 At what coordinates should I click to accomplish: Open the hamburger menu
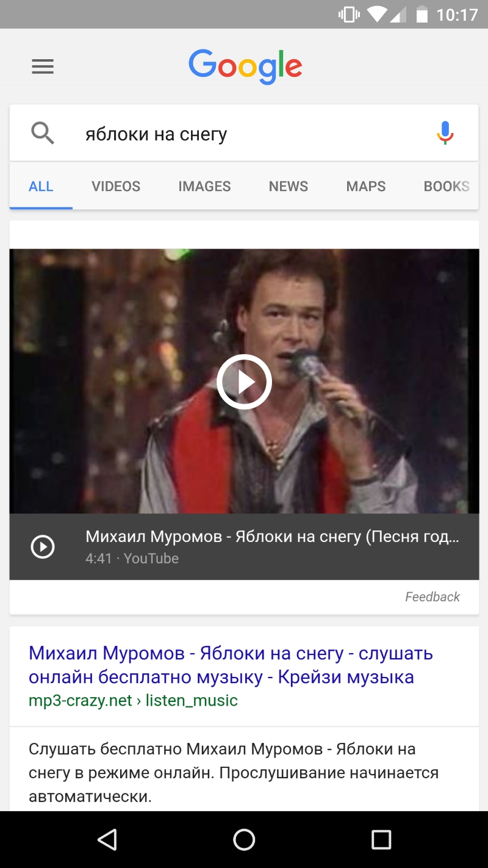(43, 67)
